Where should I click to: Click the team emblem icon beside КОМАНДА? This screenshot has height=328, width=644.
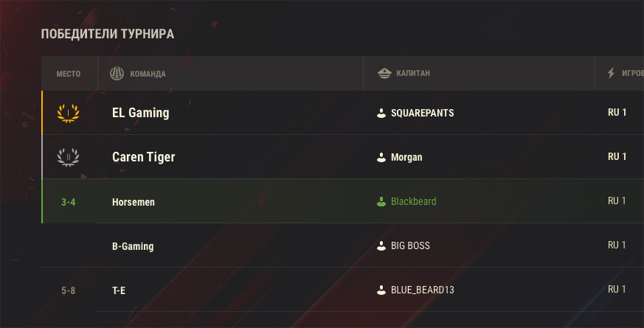click(117, 74)
